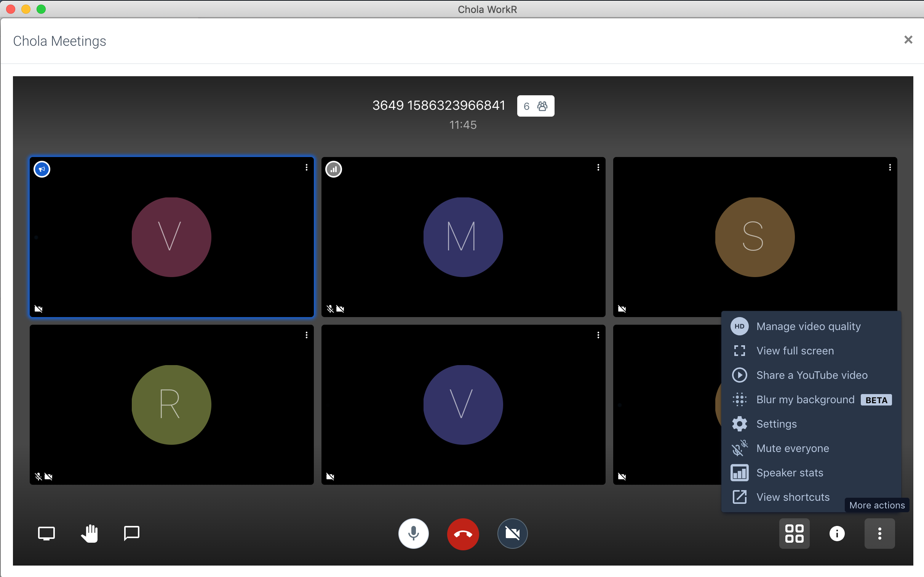
Task: Enable Blur my background
Action: point(811,399)
